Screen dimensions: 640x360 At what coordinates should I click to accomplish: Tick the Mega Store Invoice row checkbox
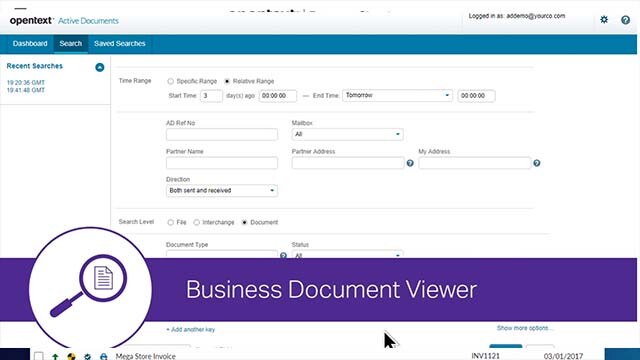point(39,356)
